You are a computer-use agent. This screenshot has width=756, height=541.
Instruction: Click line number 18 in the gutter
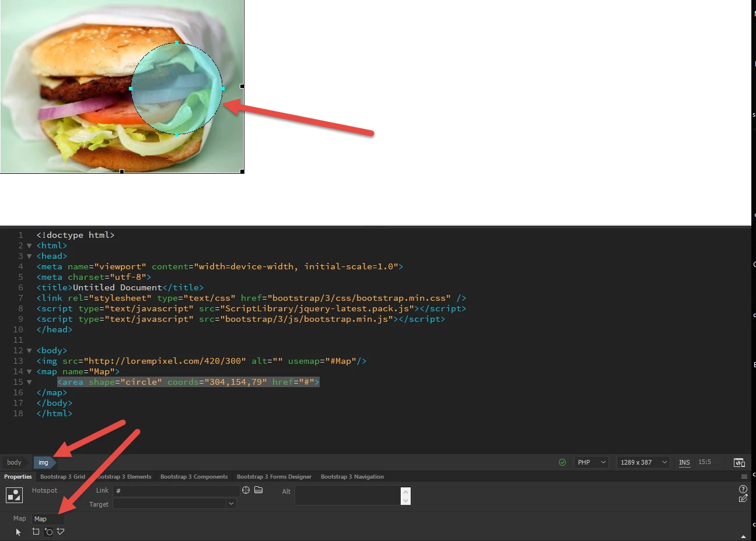18,413
